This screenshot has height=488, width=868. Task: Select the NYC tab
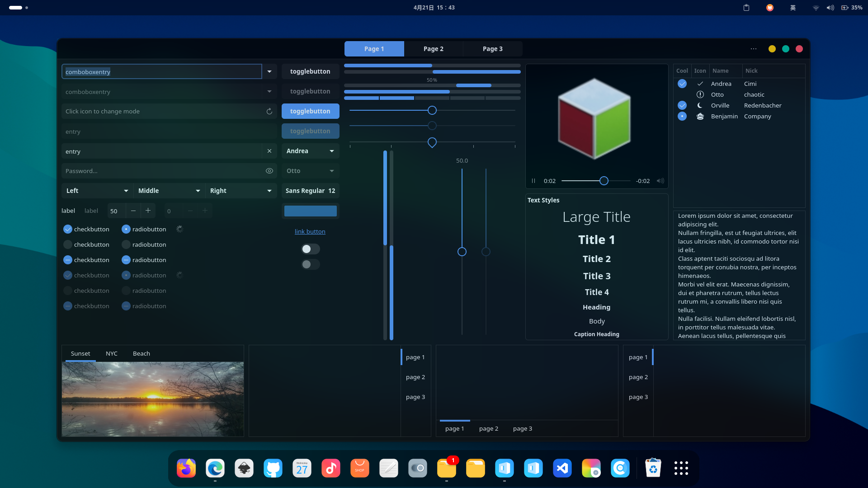(112, 353)
